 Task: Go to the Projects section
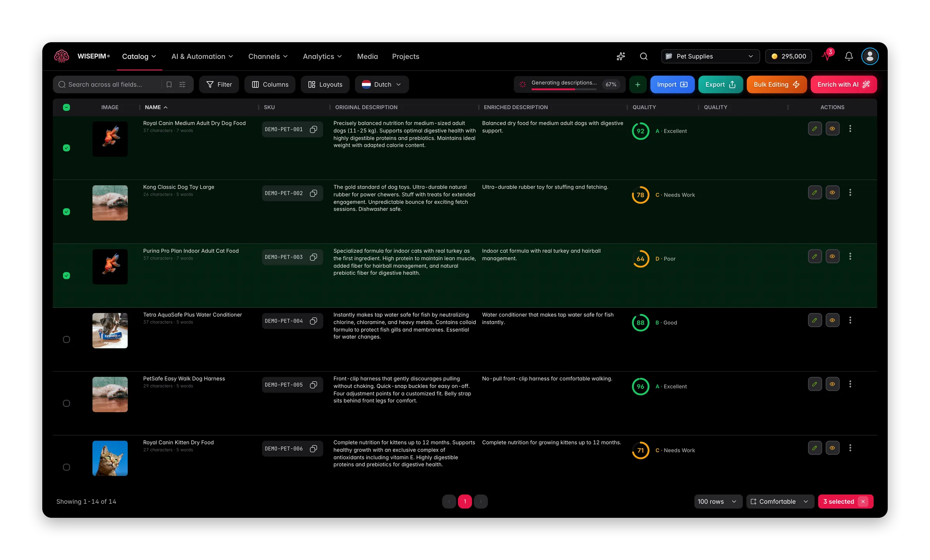coord(406,57)
